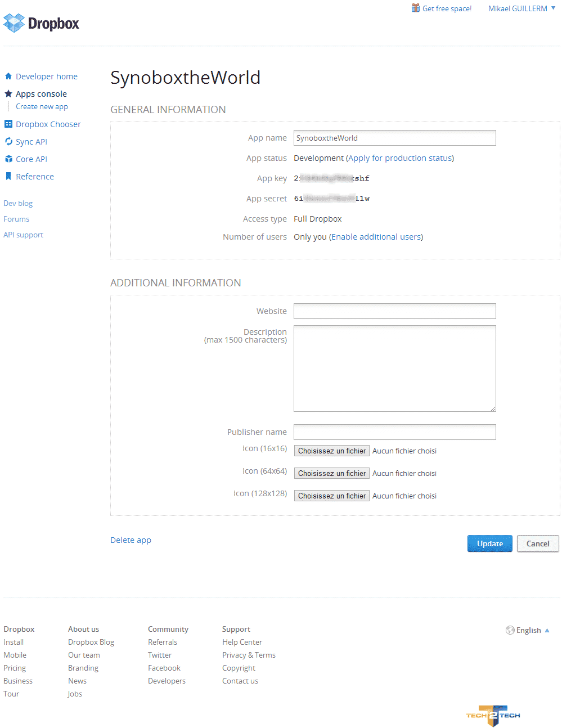Click the gift icon next to Get free space
580x728 pixels.
416,8
